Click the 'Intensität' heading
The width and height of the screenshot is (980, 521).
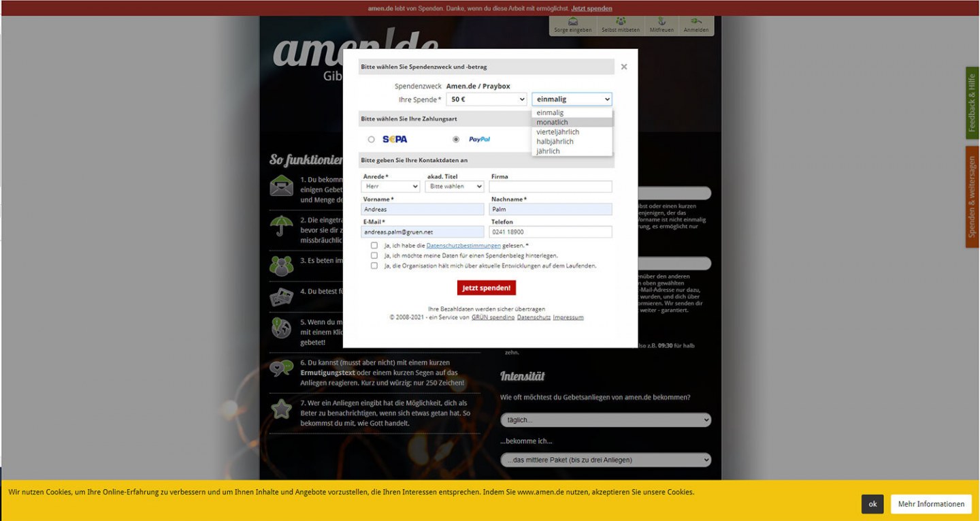523,376
